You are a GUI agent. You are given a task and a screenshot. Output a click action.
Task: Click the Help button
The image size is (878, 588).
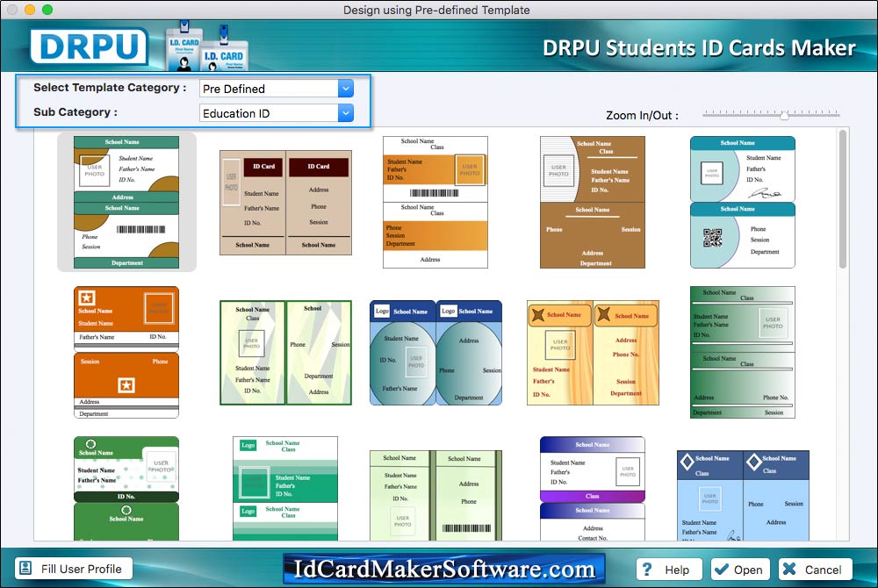click(x=669, y=569)
